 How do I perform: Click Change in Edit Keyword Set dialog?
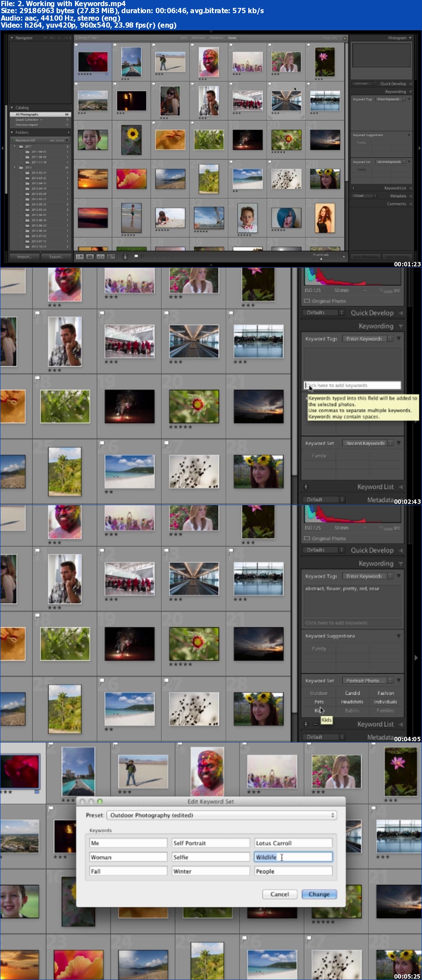tap(319, 894)
